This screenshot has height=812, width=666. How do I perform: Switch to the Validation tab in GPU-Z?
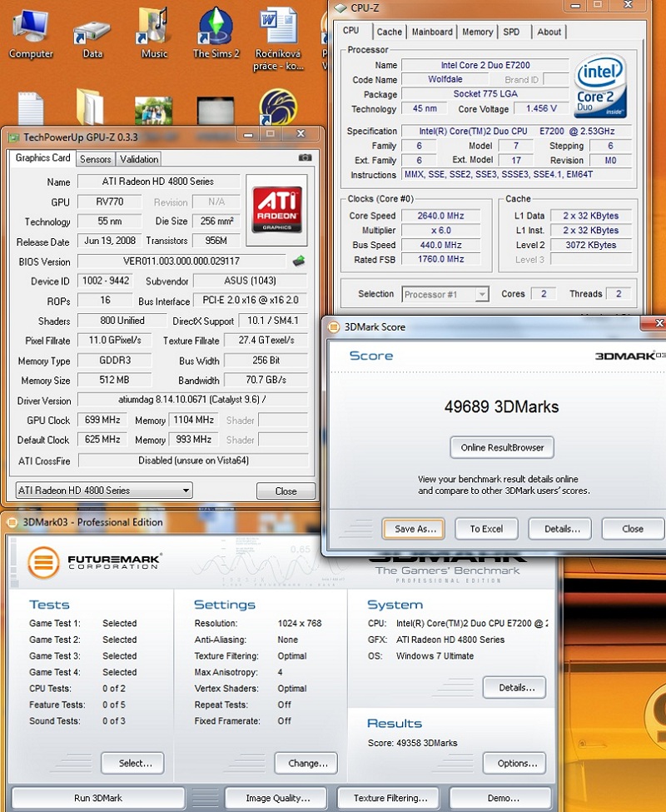pyautogui.click(x=139, y=160)
